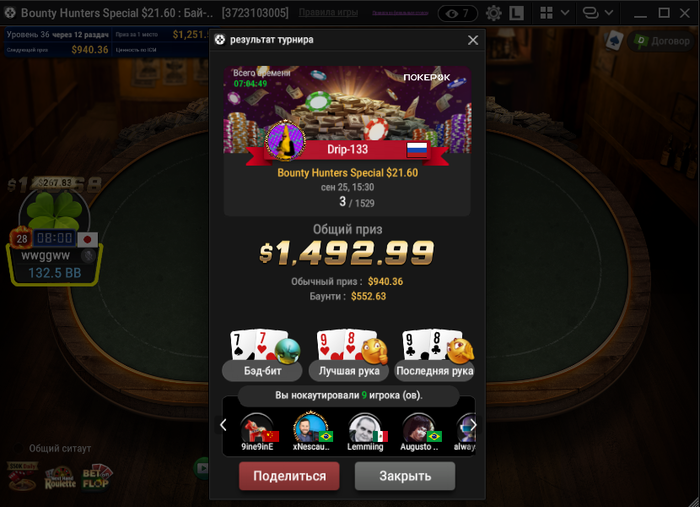Click the Договор deal button
The height and width of the screenshot is (507, 700).
661,41
